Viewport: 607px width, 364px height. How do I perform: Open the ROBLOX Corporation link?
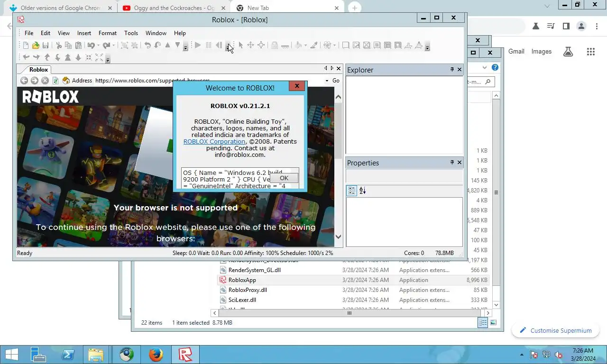pos(214,141)
